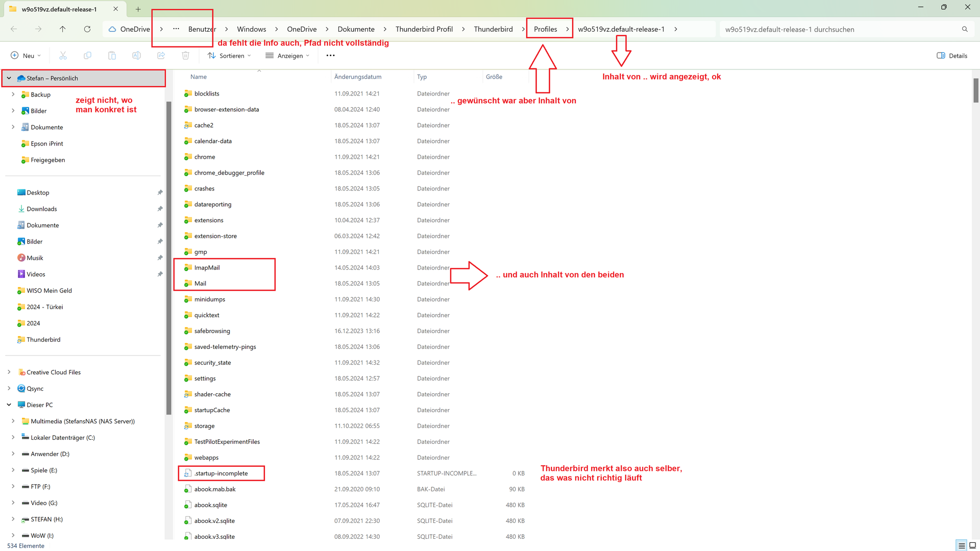
Task: Open the Anzeigen dropdown
Action: click(x=287, y=56)
